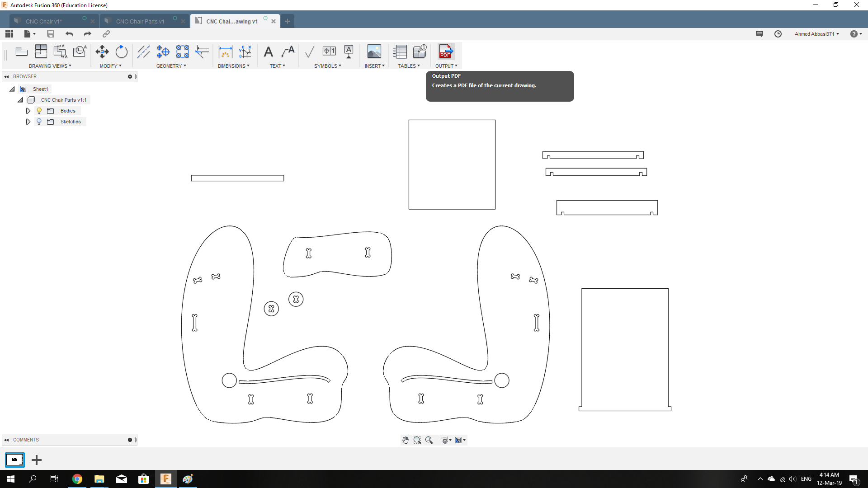
Task: Collapse the Browser panel
Action: (6, 76)
